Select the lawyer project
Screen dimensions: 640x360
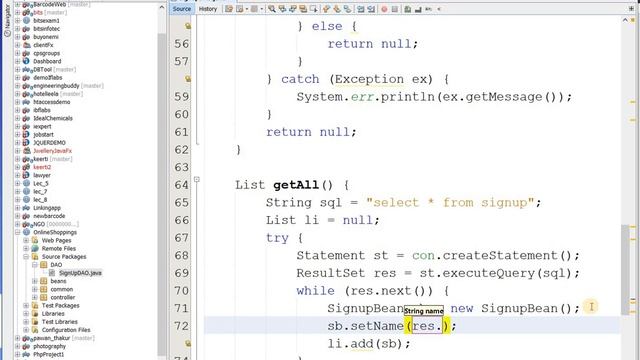pyautogui.click(x=42, y=175)
